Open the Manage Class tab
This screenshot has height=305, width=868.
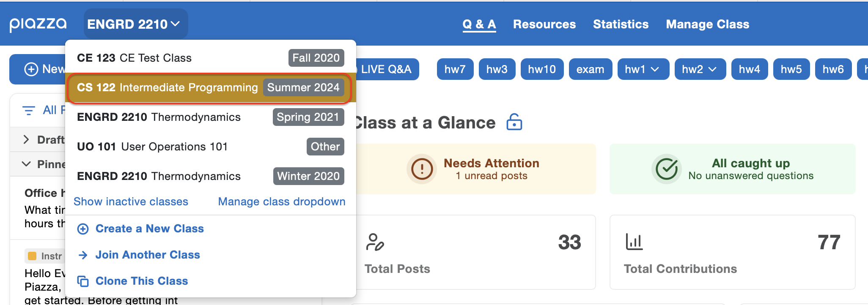(x=707, y=25)
